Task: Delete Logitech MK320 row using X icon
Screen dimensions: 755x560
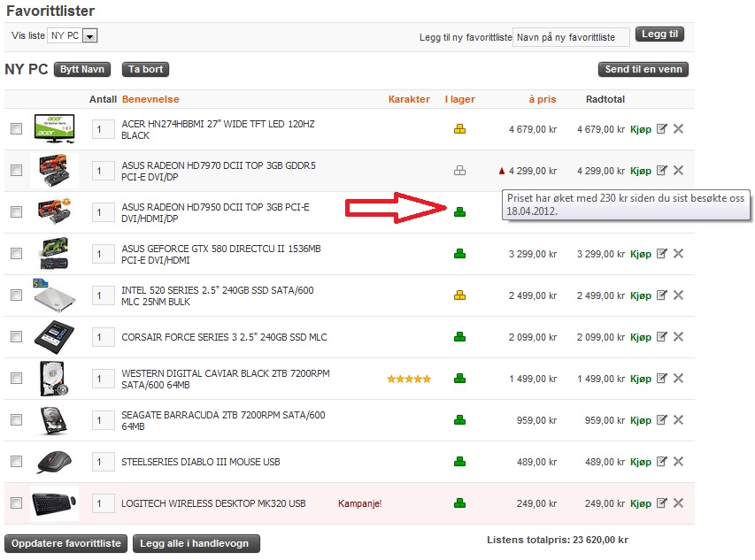Action: point(679,503)
